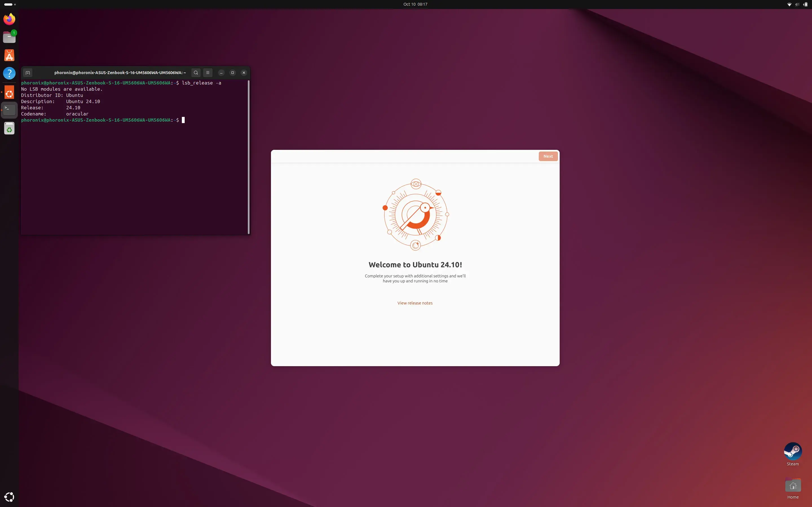Image resolution: width=812 pixels, height=507 pixels.
Task: Click the search icon in terminal toolbar
Action: click(196, 72)
